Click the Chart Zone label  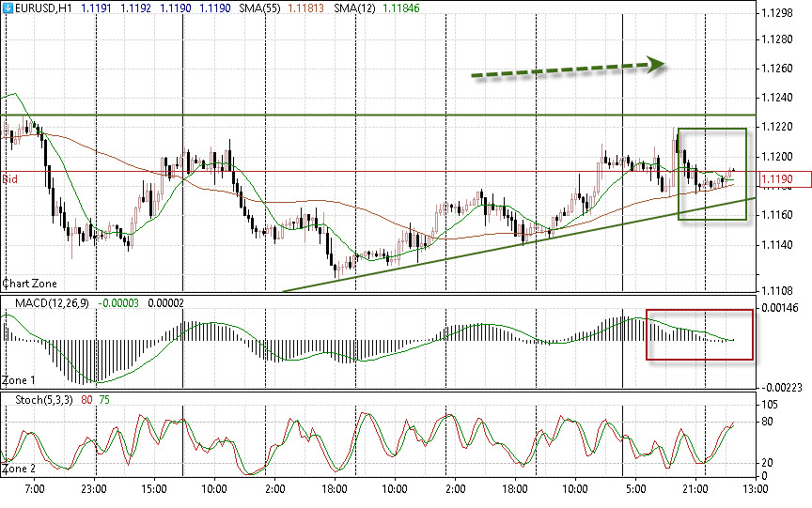pyautogui.click(x=30, y=283)
